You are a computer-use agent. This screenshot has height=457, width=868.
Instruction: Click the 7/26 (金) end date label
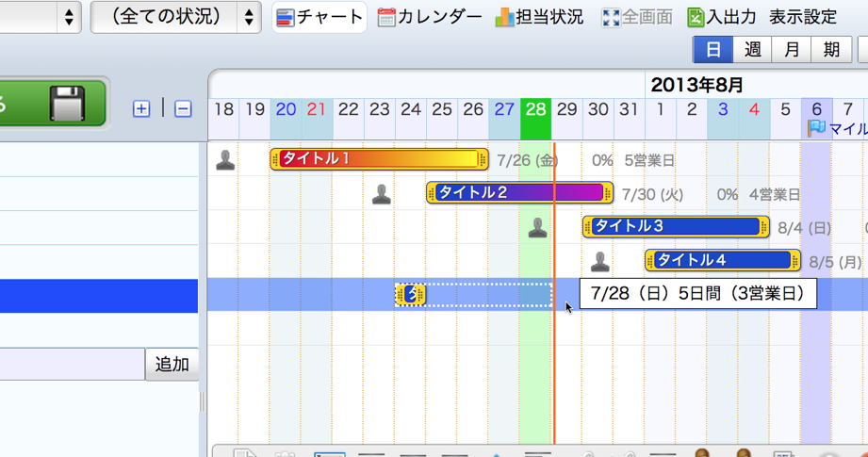tap(528, 160)
